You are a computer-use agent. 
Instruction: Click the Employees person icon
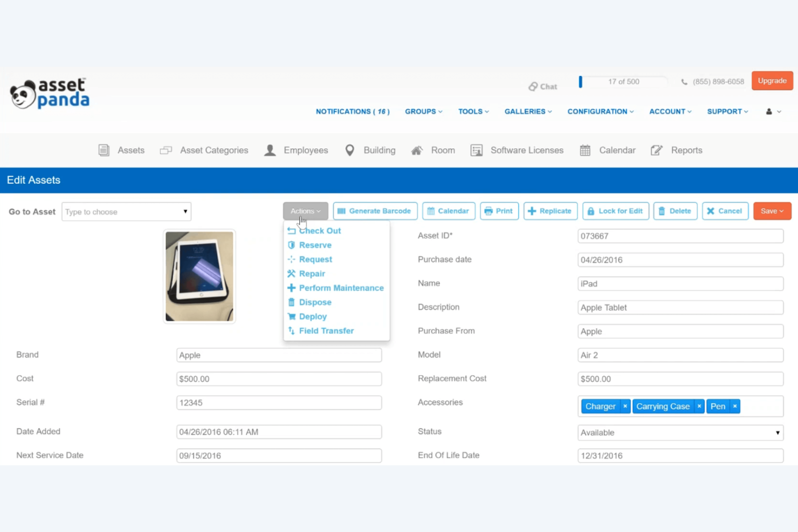tap(270, 150)
